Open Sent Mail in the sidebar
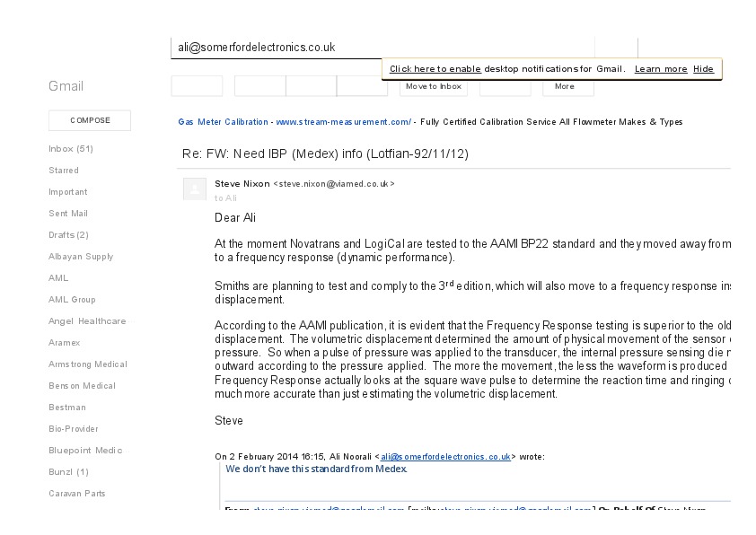 coord(68,213)
